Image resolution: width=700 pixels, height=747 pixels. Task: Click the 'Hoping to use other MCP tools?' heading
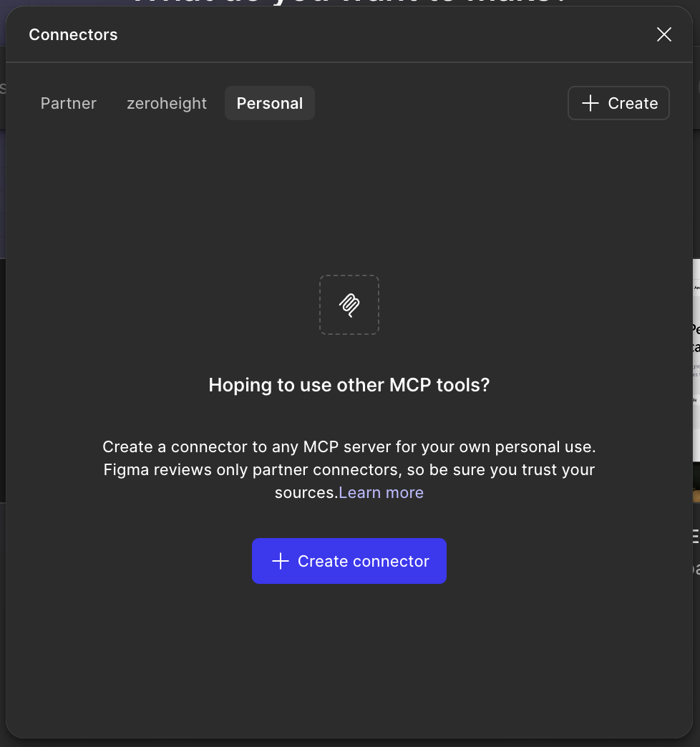tap(349, 385)
